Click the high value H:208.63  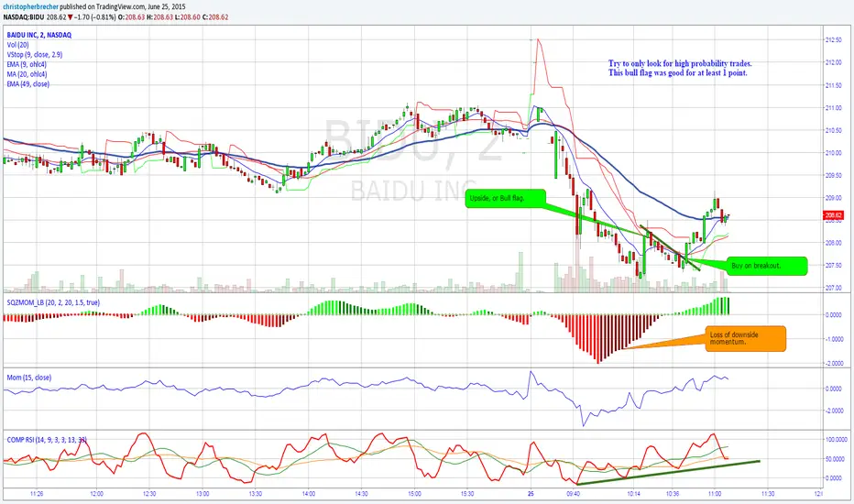pos(159,17)
